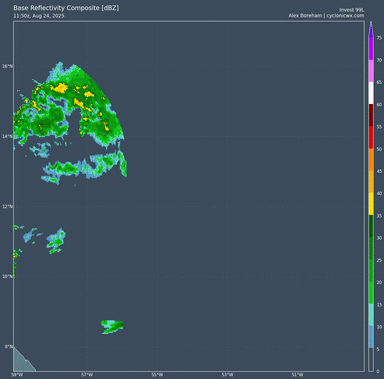Click the 16°N latitude axis label
The width and height of the screenshot is (384, 379).
click(x=8, y=66)
